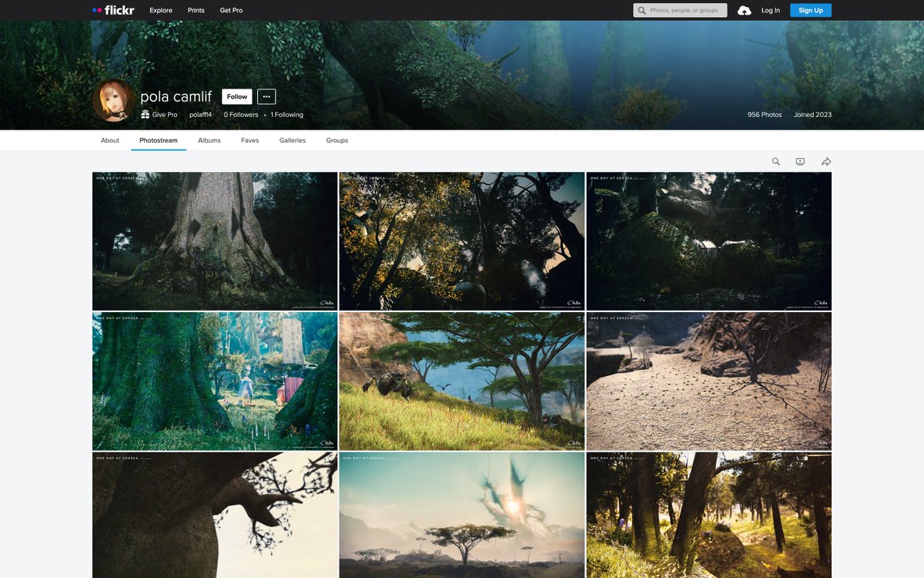Viewport: 924px width, 578px height.
Task: Open the teal forest with character photo
Action: (x=215, y=381)
